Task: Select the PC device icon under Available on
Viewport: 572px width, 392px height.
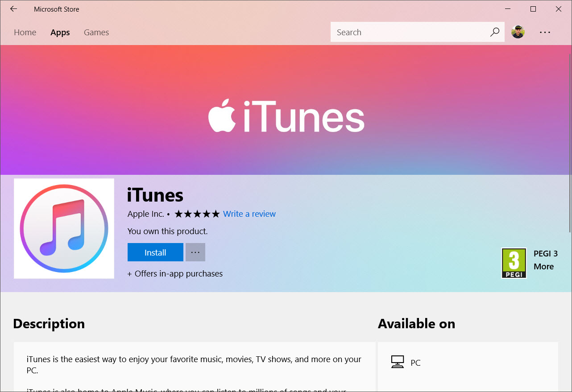Action: click(x=397, y=362)
